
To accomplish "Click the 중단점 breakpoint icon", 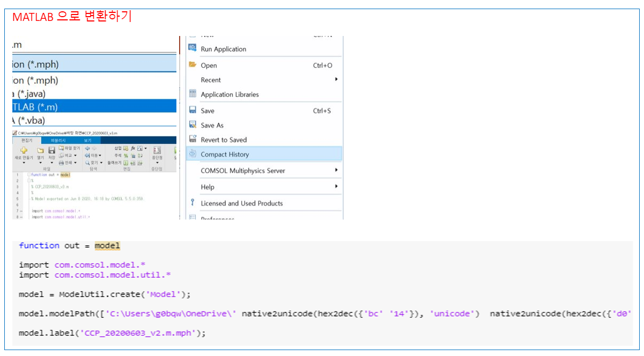I will [157, 150].
